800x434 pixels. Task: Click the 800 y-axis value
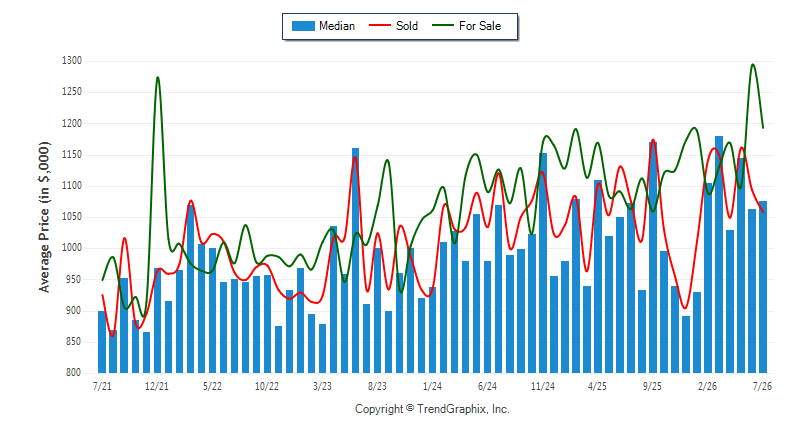click(74, 372)
